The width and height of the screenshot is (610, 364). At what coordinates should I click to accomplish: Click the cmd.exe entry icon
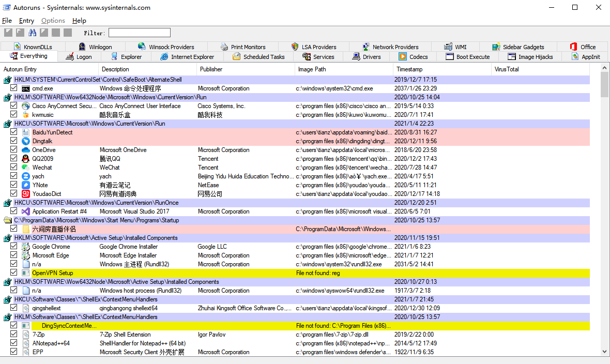(x=26, y=89)
